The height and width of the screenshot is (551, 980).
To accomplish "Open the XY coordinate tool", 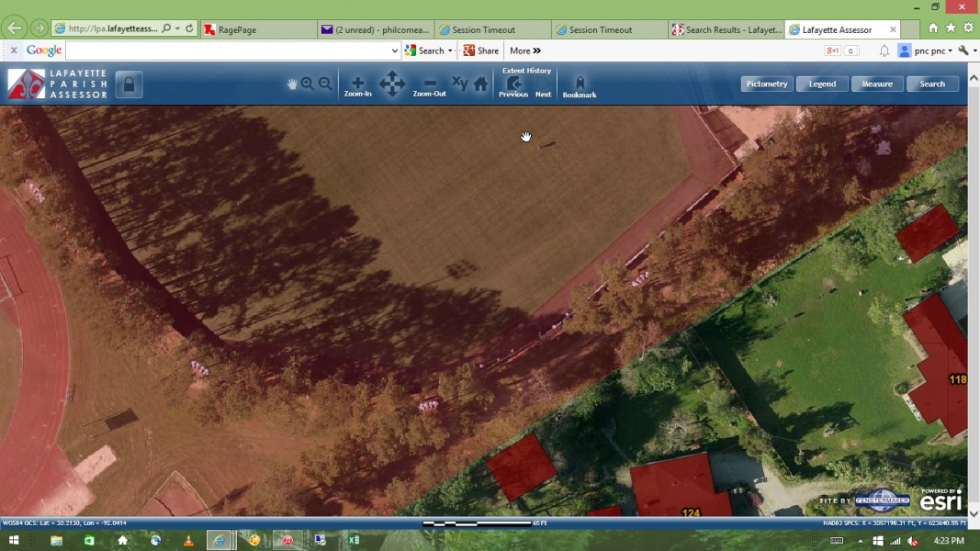I will click(459, 83).
